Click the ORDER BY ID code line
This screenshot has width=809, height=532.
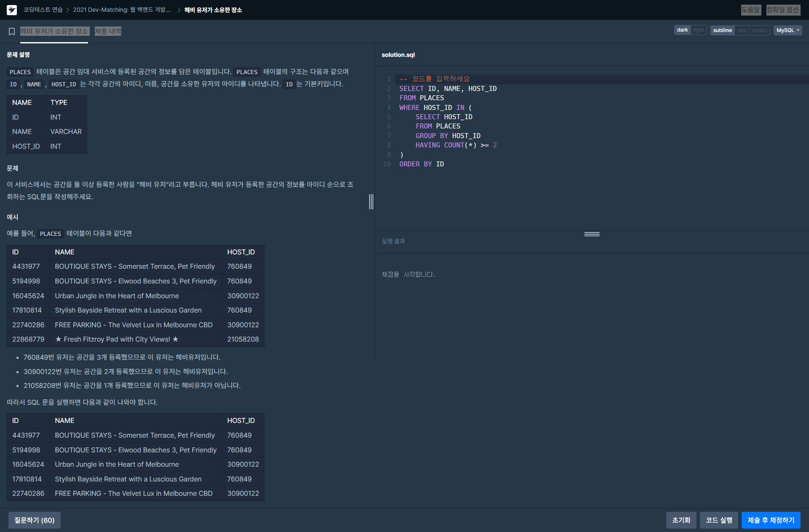coord(421,164)
